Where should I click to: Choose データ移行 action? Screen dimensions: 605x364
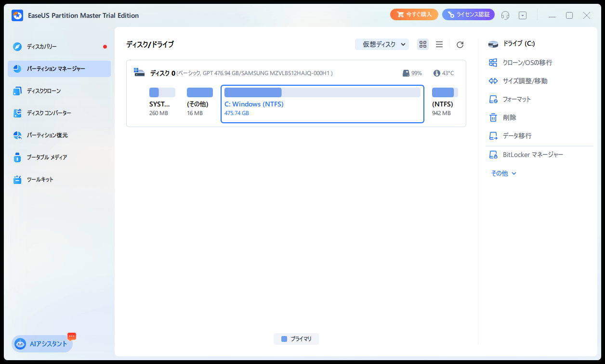tap(517, 136)
